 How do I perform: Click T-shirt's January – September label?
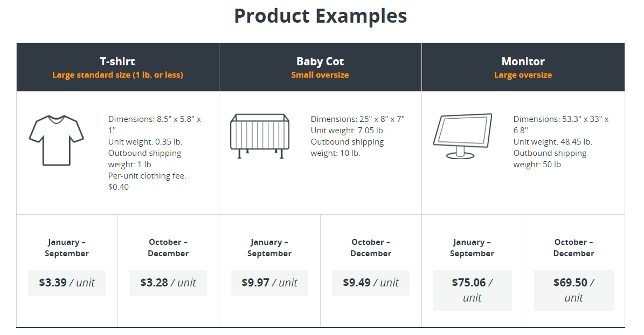point(67,248)
